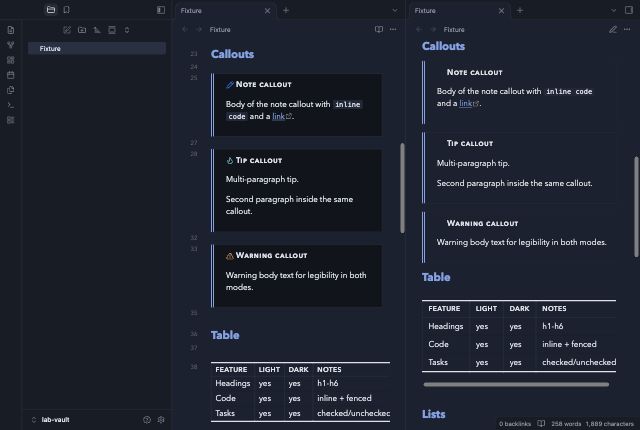Open more options in left pane
The height and width of the screenshot is (430, 640).
(393, 29)
